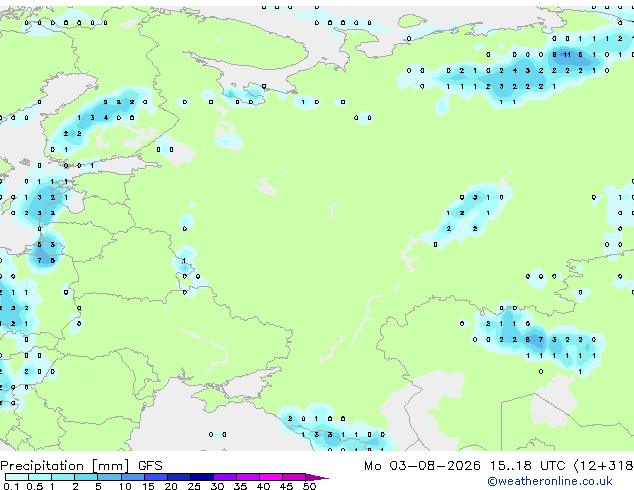Screen dimensions: 634x490
Task: Select the legend swatch between 5 and 10
Action: [109, 477]
